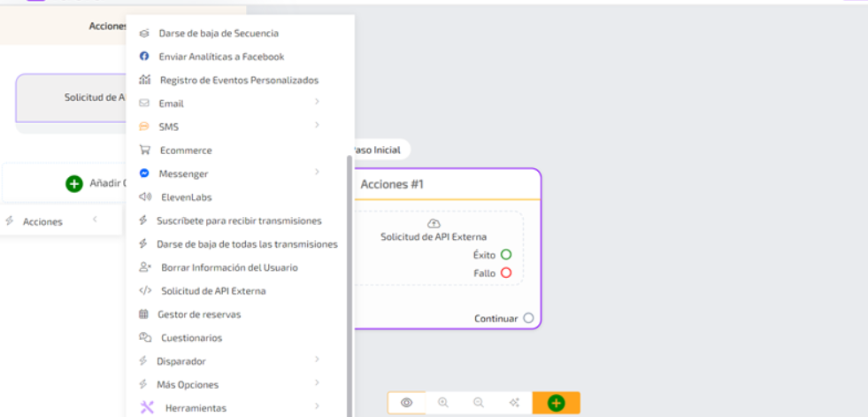Click the Ecommerce shopping cart icon
Screen dimensions: 868x417
click(x=144, y=151)
